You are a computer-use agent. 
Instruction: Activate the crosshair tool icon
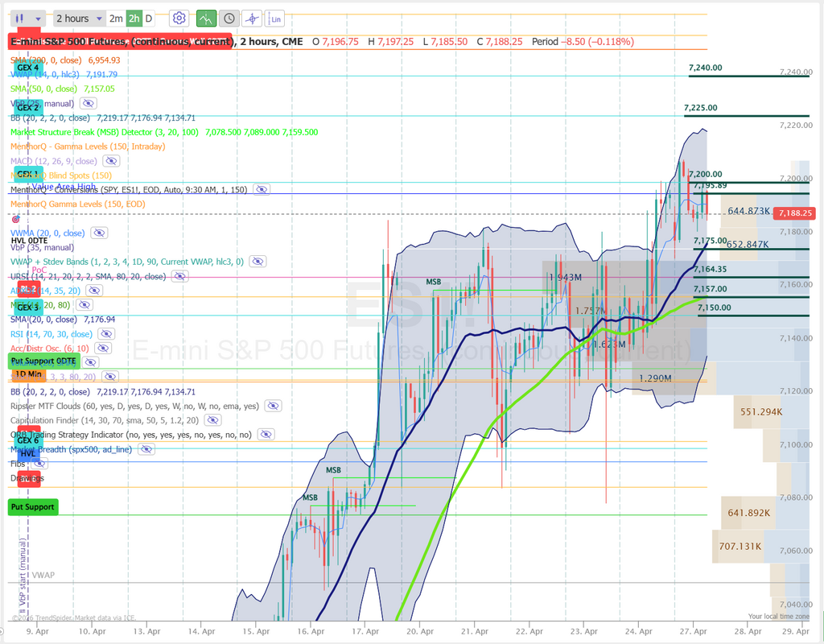(253, 18)
